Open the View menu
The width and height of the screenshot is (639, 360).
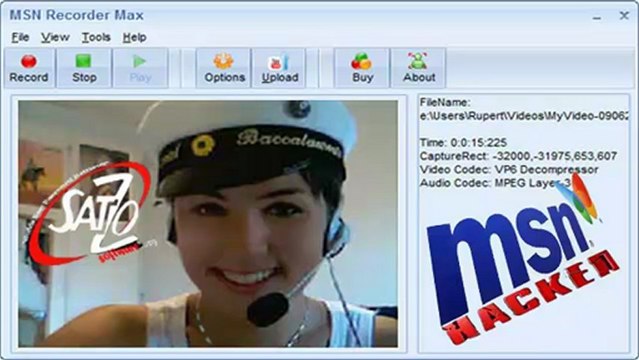click(55, 38)
